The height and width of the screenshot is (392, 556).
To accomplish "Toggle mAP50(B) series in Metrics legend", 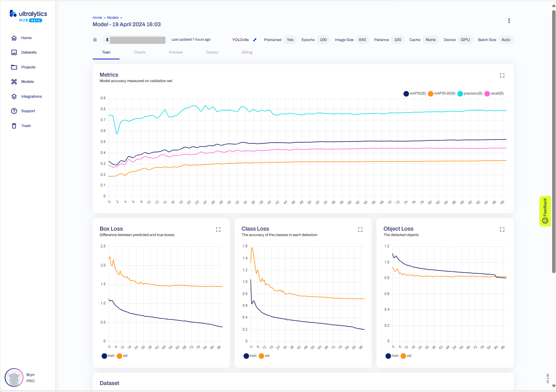I will coord(406,94).
